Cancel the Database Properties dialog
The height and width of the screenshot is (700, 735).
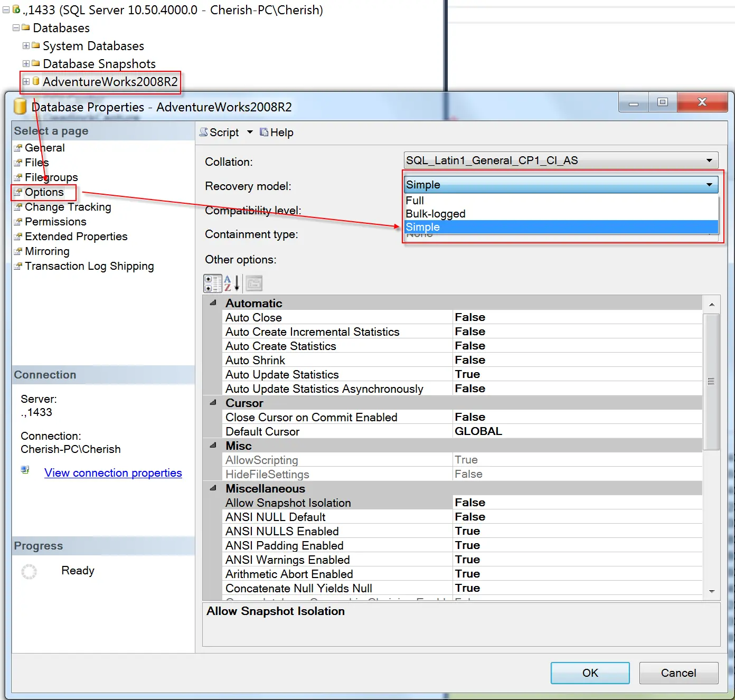[679, 673]
